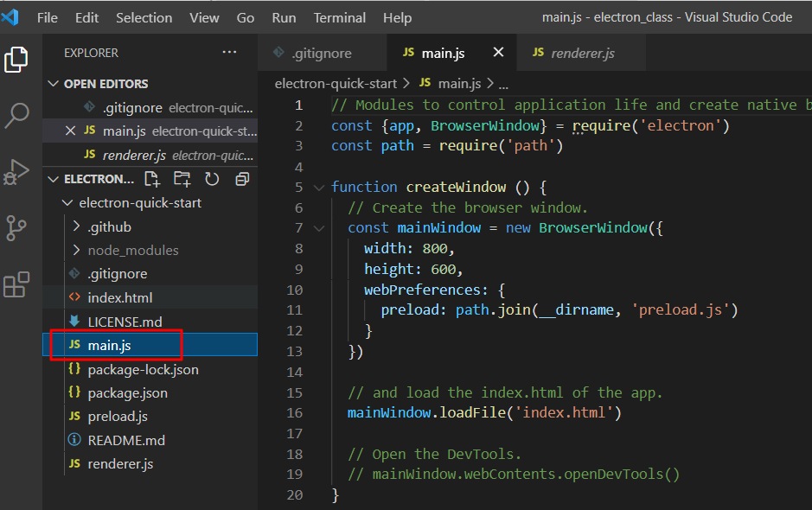812x510 pixels.
Task: Click line number 16 in gutter
Action: tap(295, 413)
